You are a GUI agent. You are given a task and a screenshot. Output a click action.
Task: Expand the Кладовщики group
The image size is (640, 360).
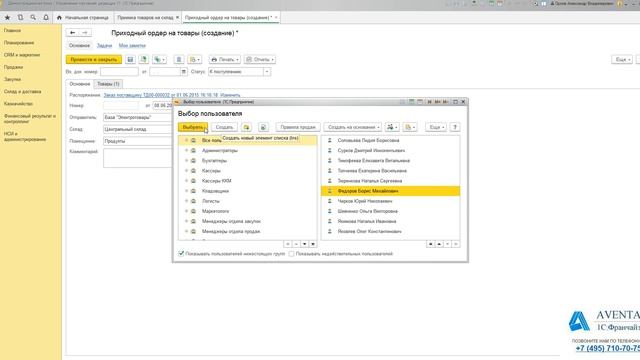pyautogui.click(x=187, y=191)
